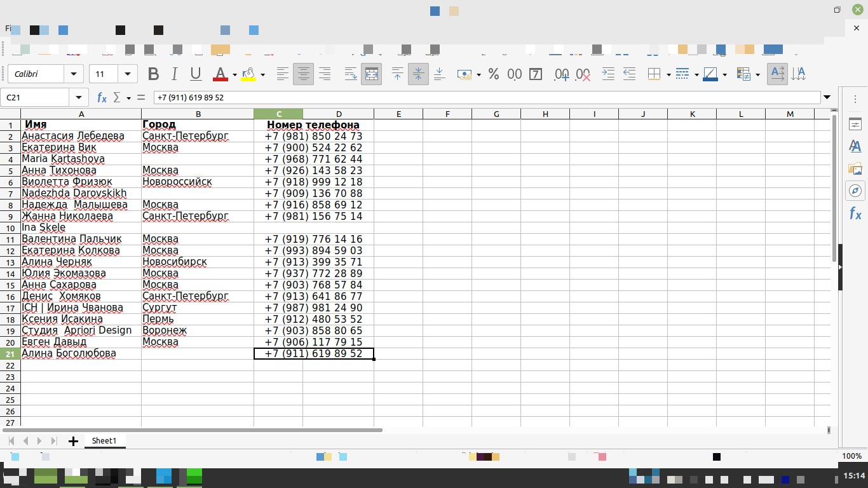Open the sidebar settings menu
The width and height of the screenshot is (868, 488).
[x=855, y=99]
